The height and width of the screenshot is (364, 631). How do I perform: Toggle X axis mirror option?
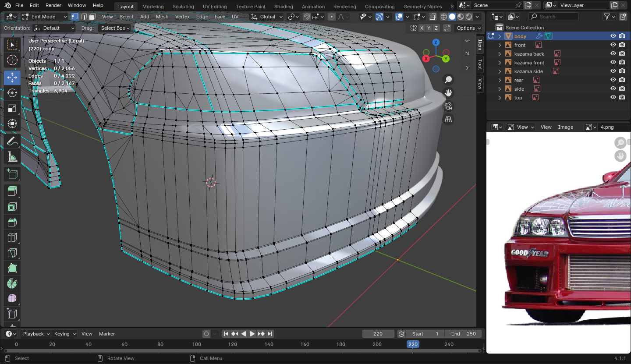tap(422, 28)
